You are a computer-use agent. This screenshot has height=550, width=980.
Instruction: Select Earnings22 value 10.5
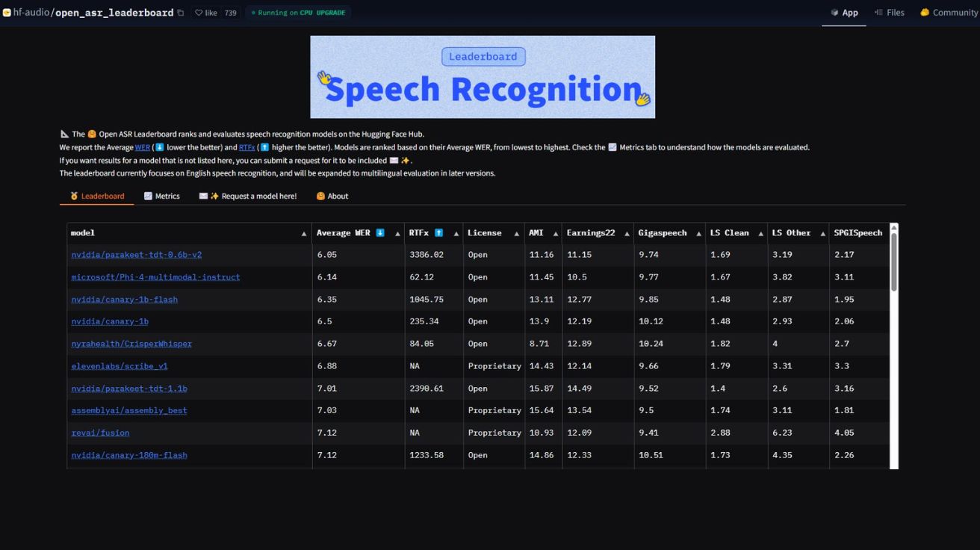(577, 277)
